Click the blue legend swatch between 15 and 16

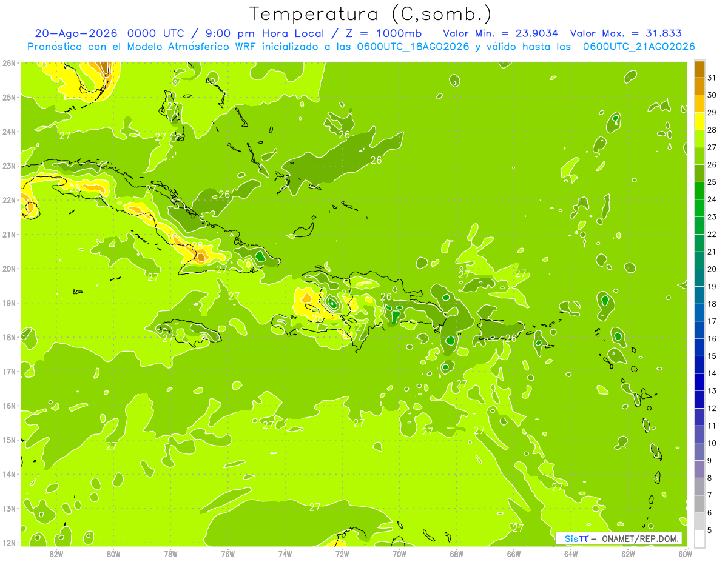tap(699, 347)
